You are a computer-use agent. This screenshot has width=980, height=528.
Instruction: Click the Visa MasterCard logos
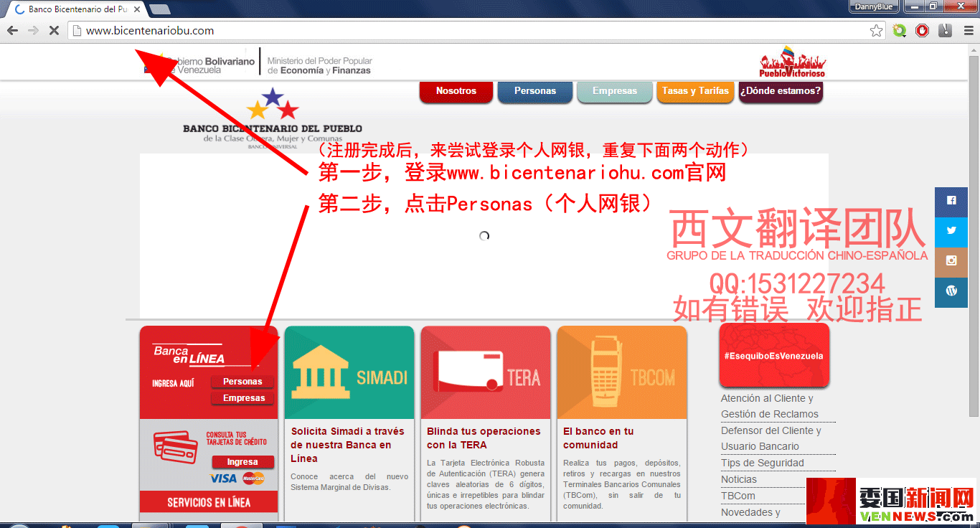point(237,478)
